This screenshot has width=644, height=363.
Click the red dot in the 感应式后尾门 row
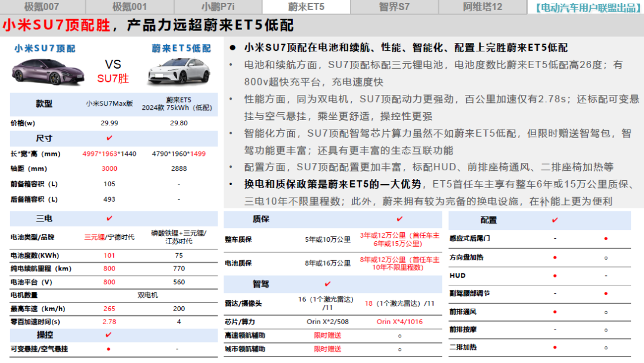(x=606, y=238)
